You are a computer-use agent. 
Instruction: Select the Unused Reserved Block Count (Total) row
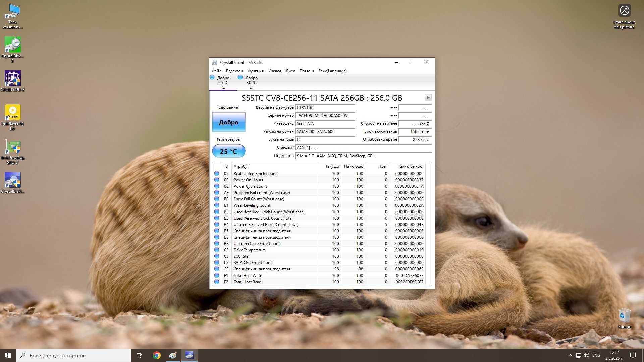[x=319, y=225]
